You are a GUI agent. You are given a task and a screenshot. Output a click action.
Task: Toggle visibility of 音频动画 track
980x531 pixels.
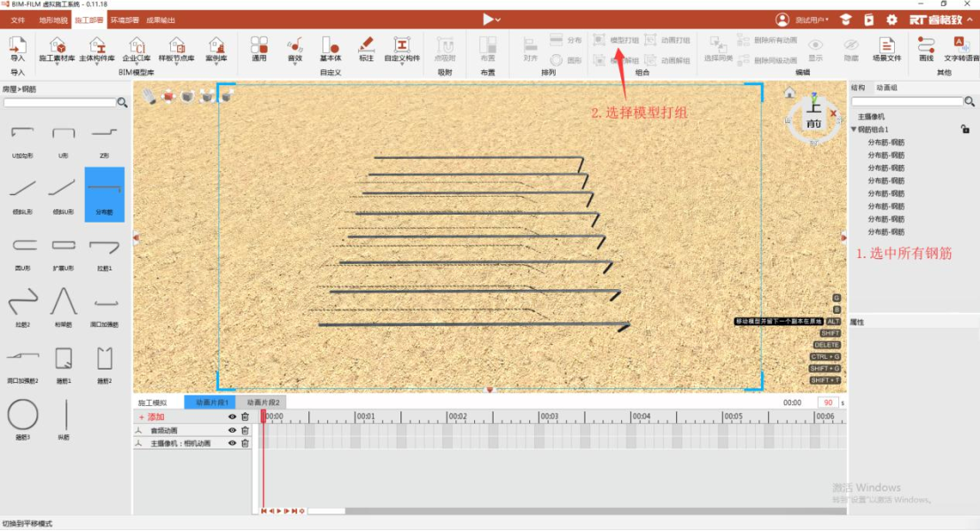(232, 430)
